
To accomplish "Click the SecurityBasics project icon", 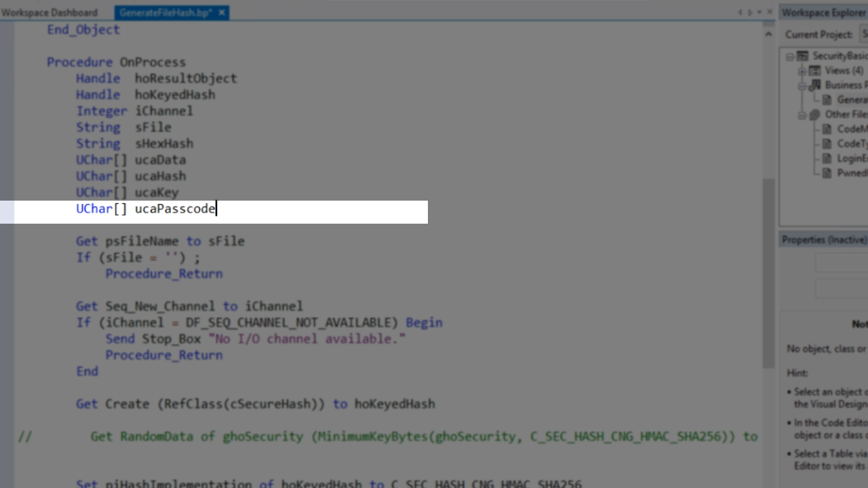I will pos(802,56).
